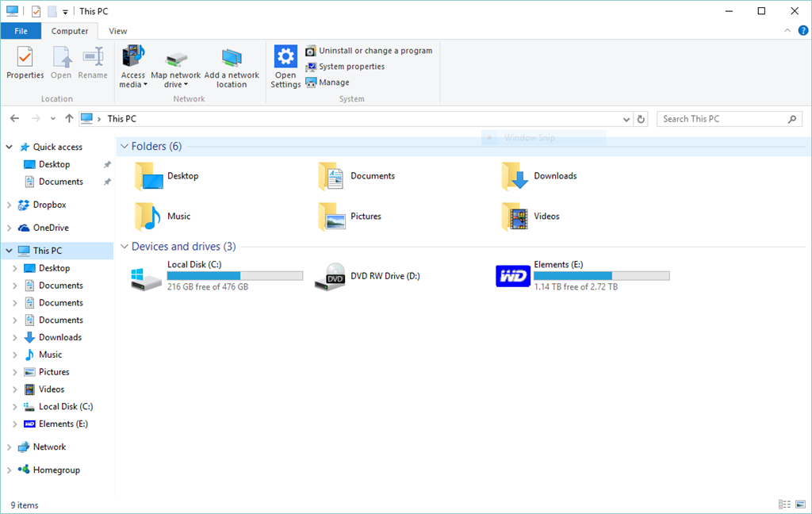
Task: Open the File menu tab
Action: (x=21, y=31)
